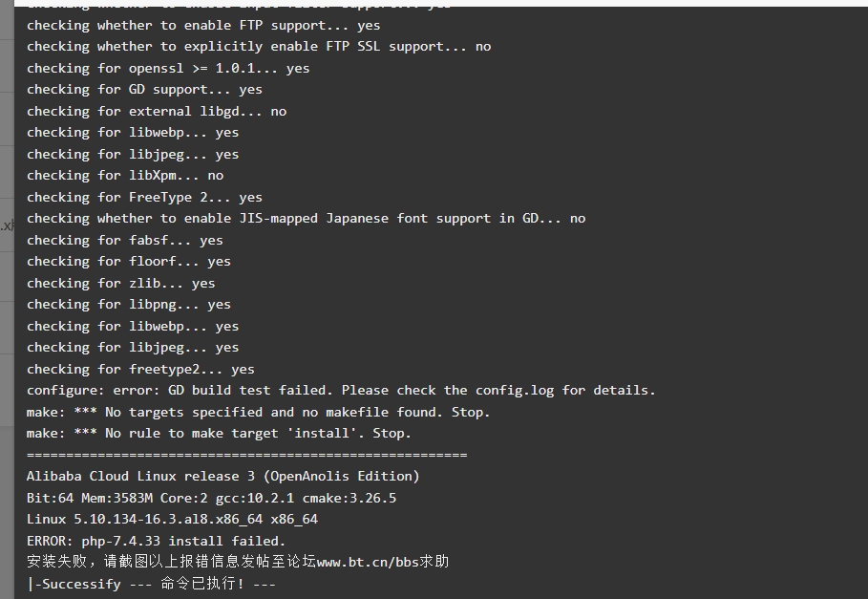The height and width of the screenshot is (599, 868).
Task: Click the 'No rule to make target install' line
Action: 219,434
